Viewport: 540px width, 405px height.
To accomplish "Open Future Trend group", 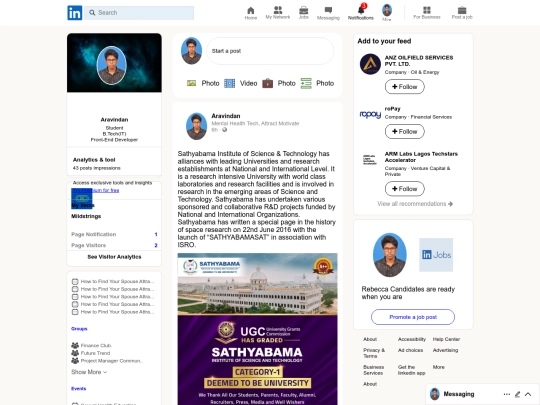I will coord(91,353).
